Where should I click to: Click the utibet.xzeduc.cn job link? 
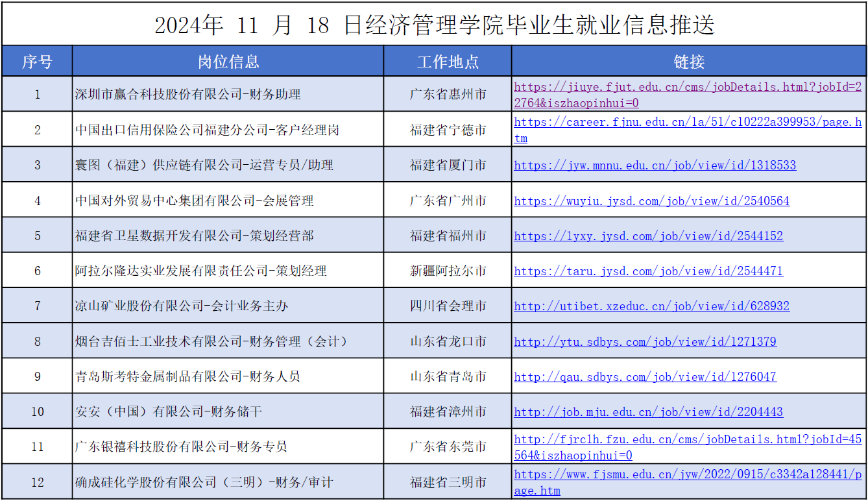(x=651, y=306)
